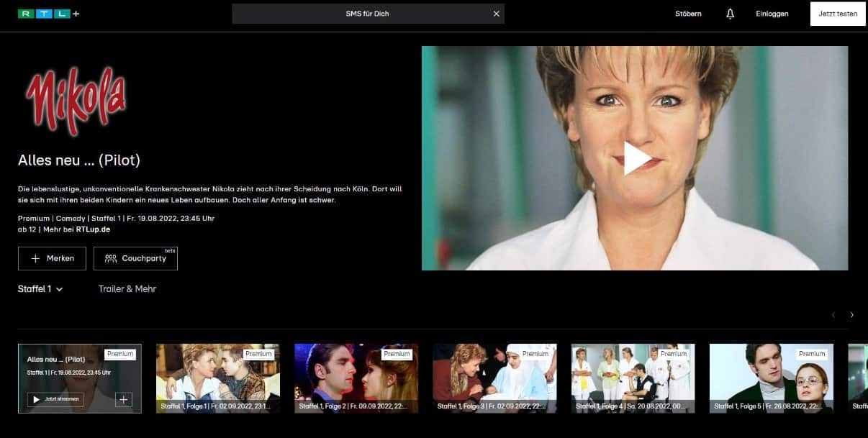868x438 pixels.
Task: Click the search field containing SMS für Dich
Action: pos(368,14)
